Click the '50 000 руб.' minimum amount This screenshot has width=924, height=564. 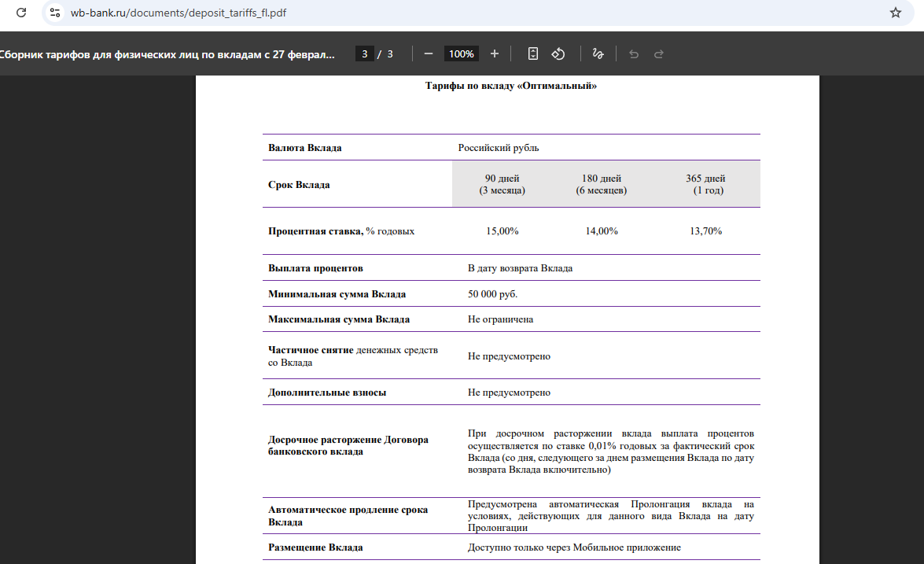click(x=492, y=294)
